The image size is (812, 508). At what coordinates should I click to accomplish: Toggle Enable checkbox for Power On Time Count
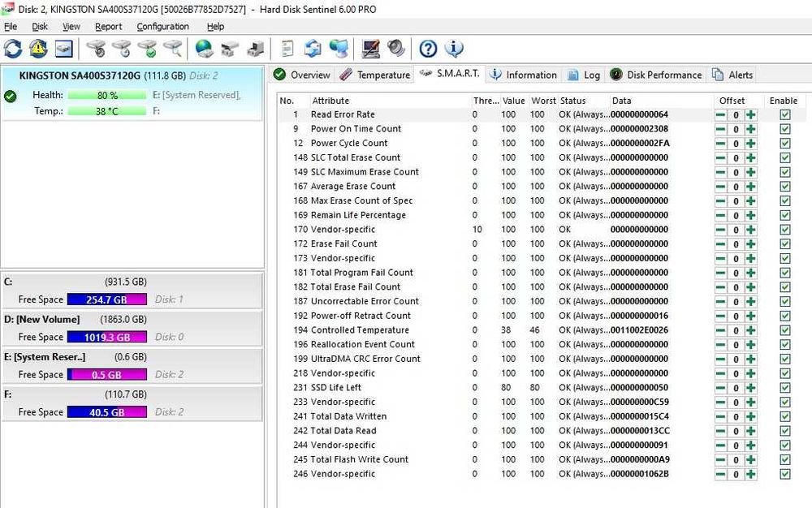pyautogui.click(x=785, y=129)
